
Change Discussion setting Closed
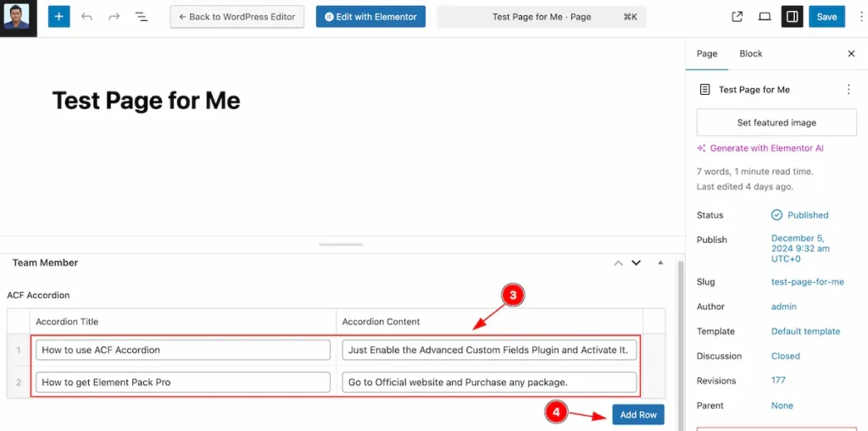tap(786, 356)
